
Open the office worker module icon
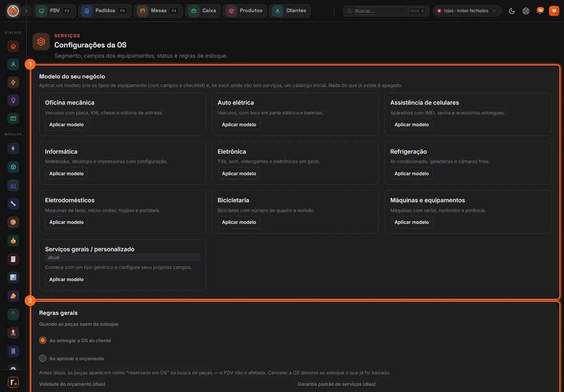point(13,332)
